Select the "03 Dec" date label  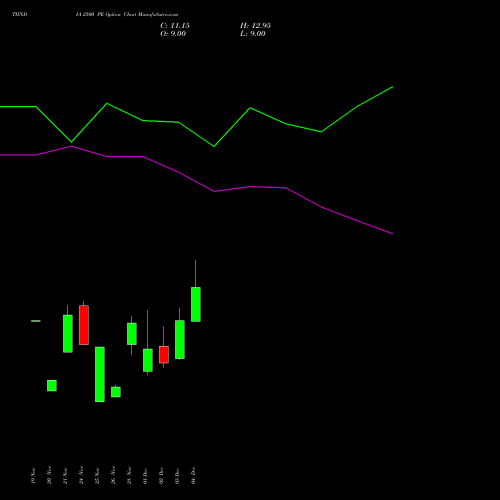(177, 475)
